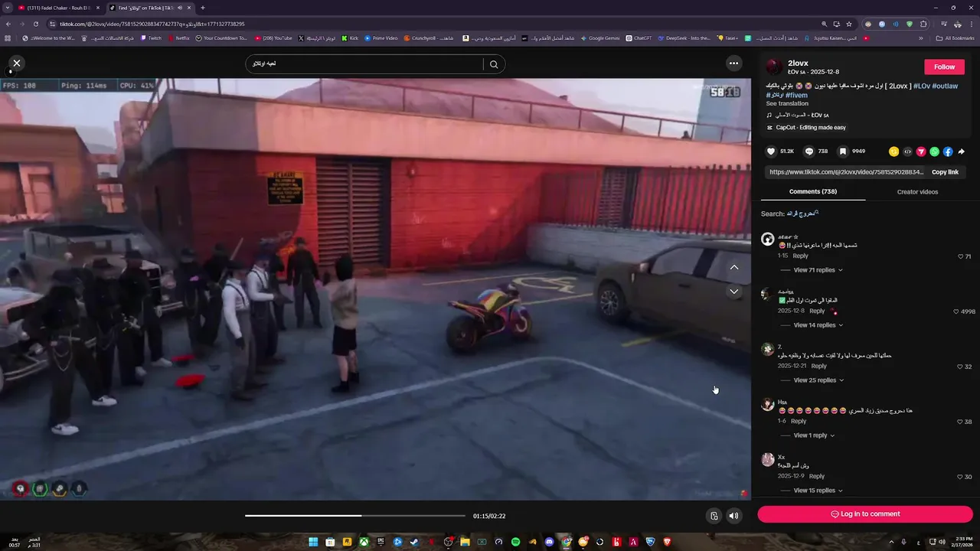This screenshot has width=980, height=551.
Task: Bookmark the video to favorites
Action: click(842, 152)
